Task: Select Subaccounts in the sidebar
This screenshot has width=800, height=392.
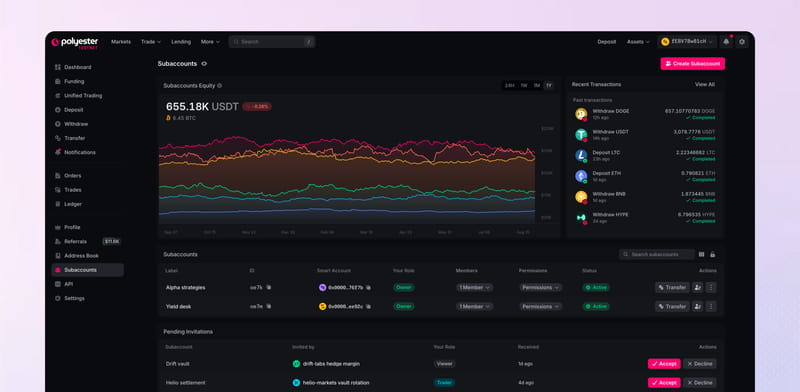Action: point(87,270)
